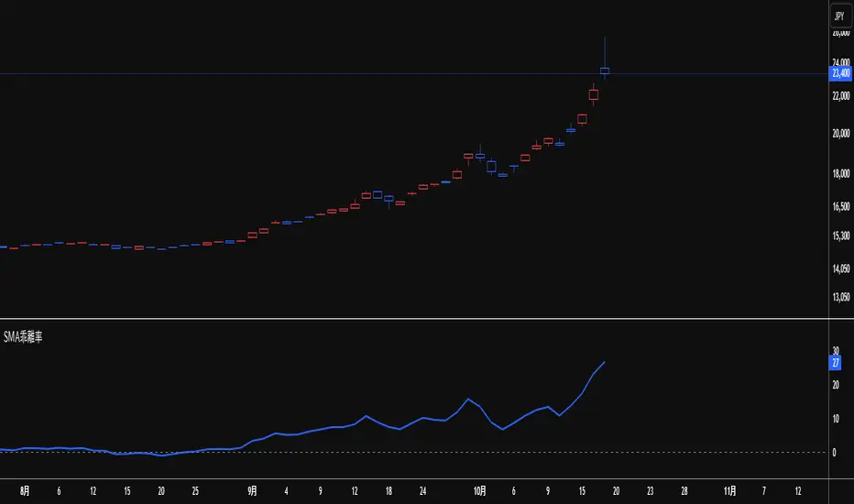This screenshot has width=854, height=504.
Task: Click the indicator axis label 20
Action: point(836,385)
